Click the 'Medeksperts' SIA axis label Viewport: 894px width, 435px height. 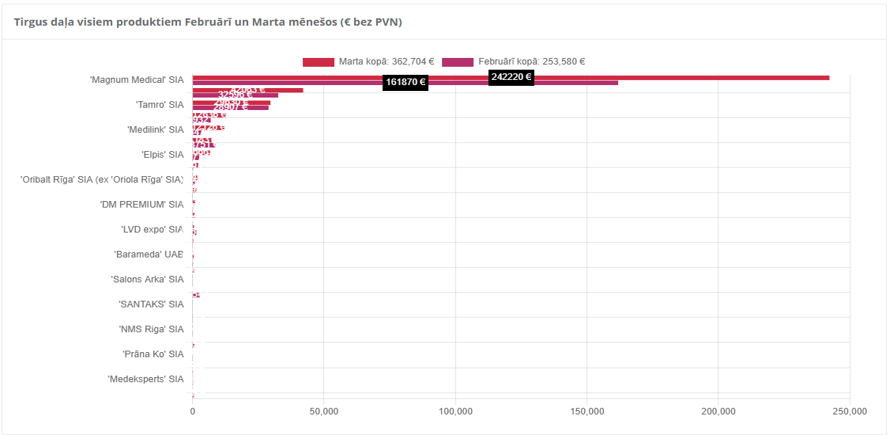click(146, 379)
